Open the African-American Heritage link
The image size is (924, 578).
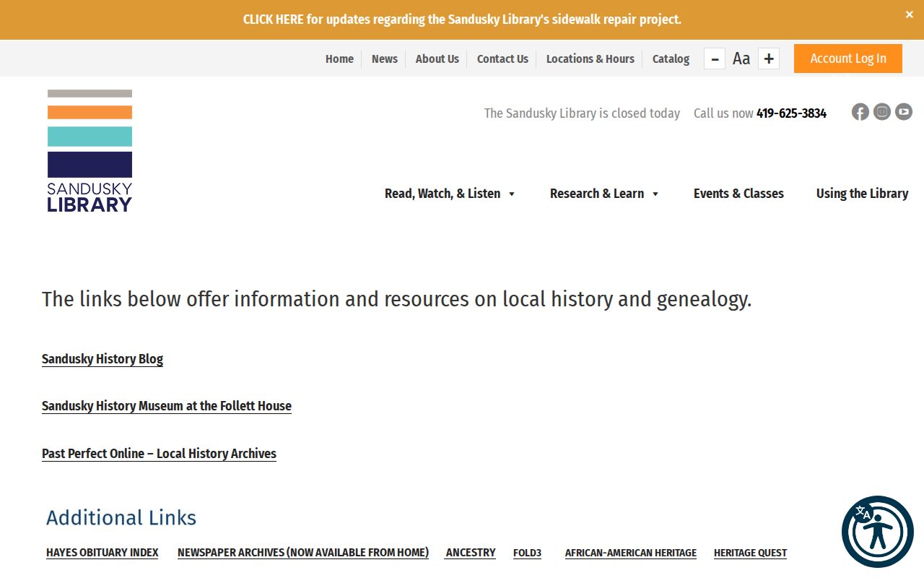point(631,553)
